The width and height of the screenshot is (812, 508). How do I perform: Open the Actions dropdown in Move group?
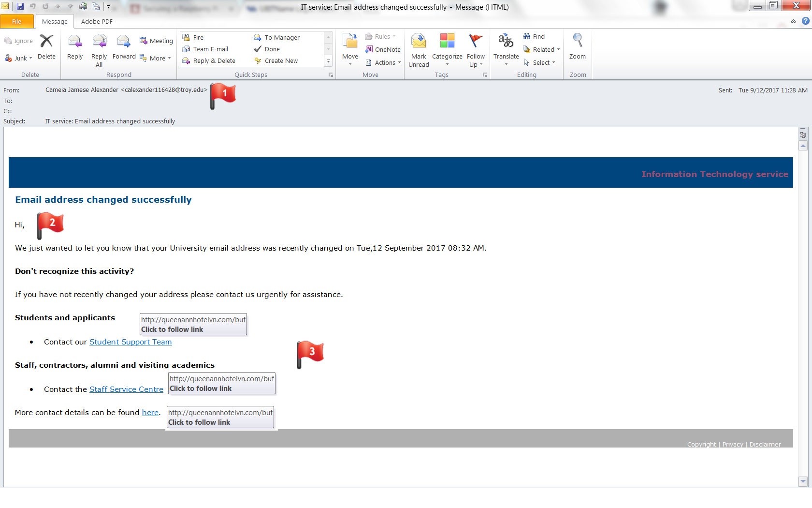(384, 62)
